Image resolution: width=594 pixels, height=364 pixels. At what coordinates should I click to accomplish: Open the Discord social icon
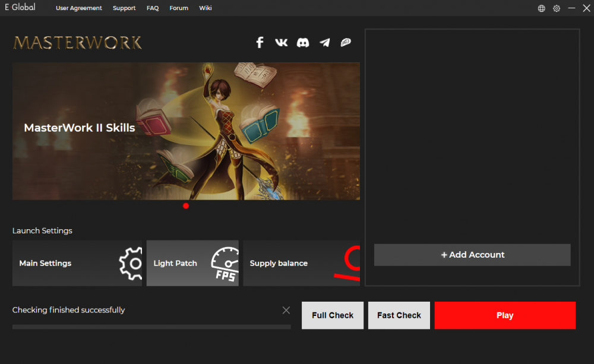(303, 42)
